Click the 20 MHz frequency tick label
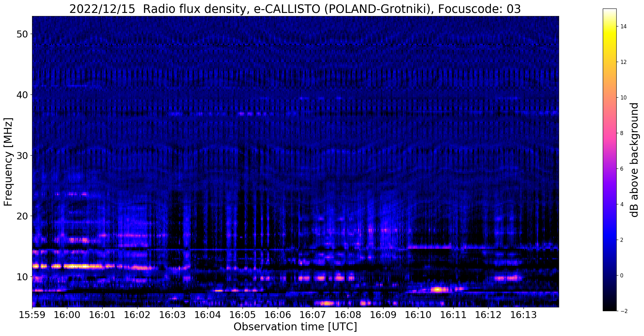644x336 pixels. tap(22, 216)
